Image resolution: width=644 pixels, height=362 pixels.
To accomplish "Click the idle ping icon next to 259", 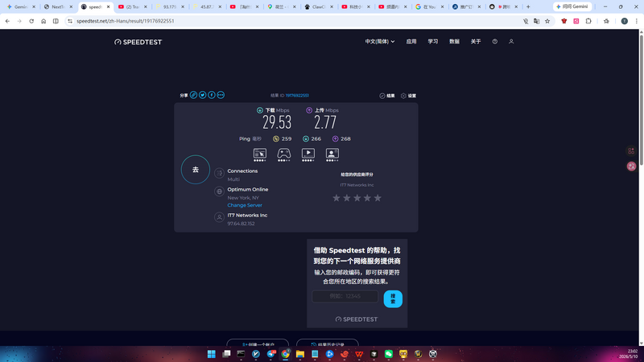I will click(x=276, y=138).
